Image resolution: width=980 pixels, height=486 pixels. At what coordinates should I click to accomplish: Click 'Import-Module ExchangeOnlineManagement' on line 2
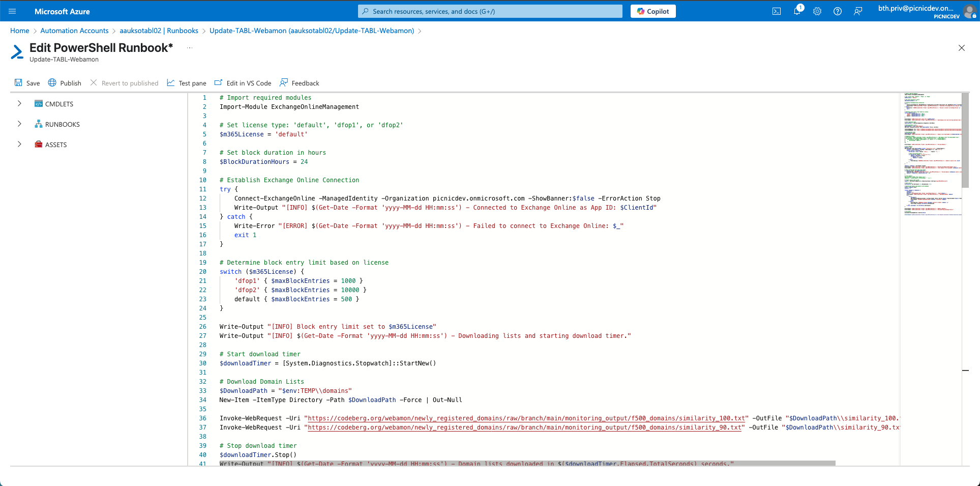click(289, 107)
